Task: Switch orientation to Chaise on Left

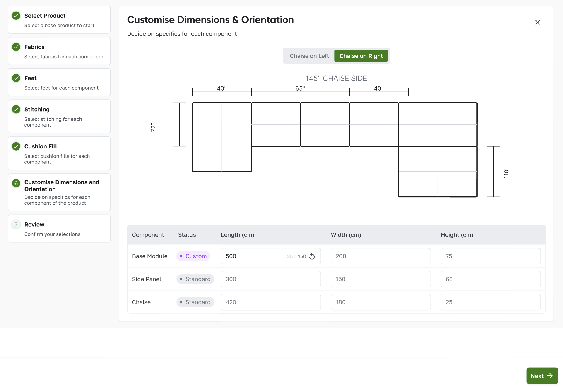Action: 309,56
